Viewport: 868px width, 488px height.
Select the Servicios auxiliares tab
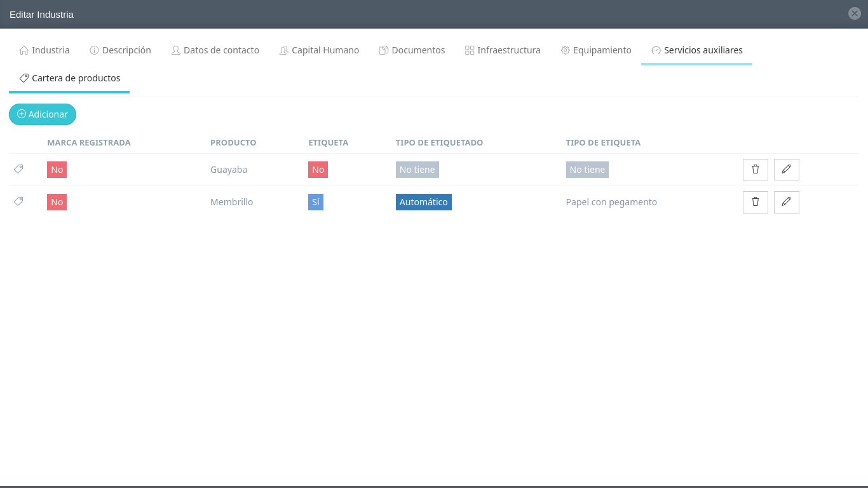click(696, 50)
